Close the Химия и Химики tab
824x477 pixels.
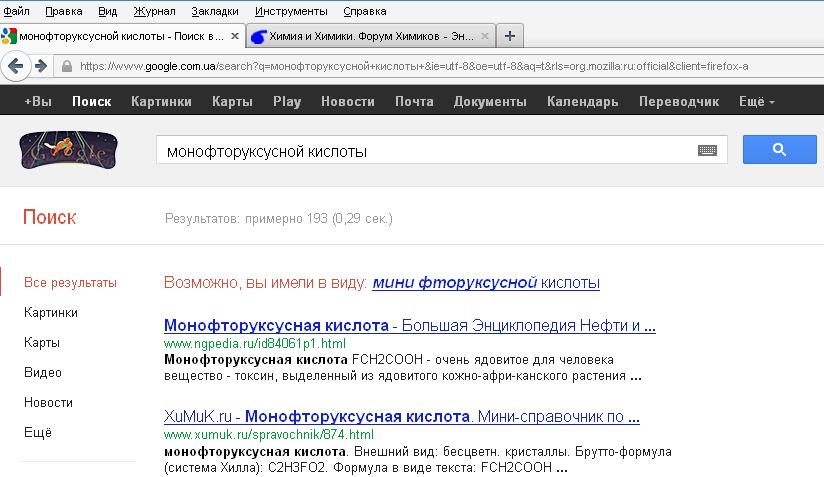tap(485, 36)
